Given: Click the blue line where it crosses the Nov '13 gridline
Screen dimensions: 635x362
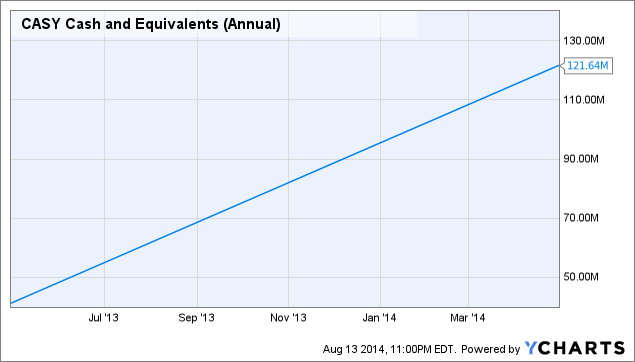Looking at the screenshot, I should click(288, 183).
